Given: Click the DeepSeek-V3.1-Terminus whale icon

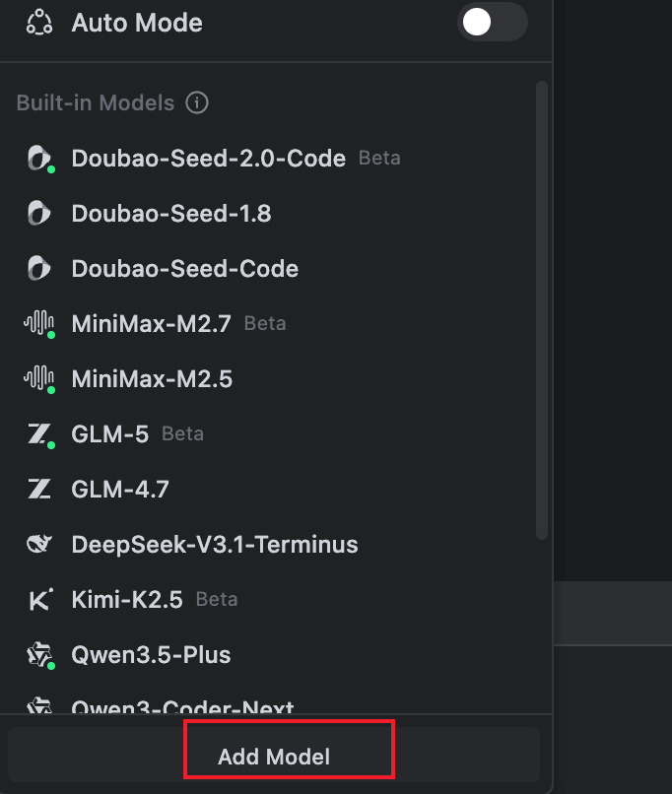Looking at the screenshot, I should pyautogui.click(x=39, y=545).
